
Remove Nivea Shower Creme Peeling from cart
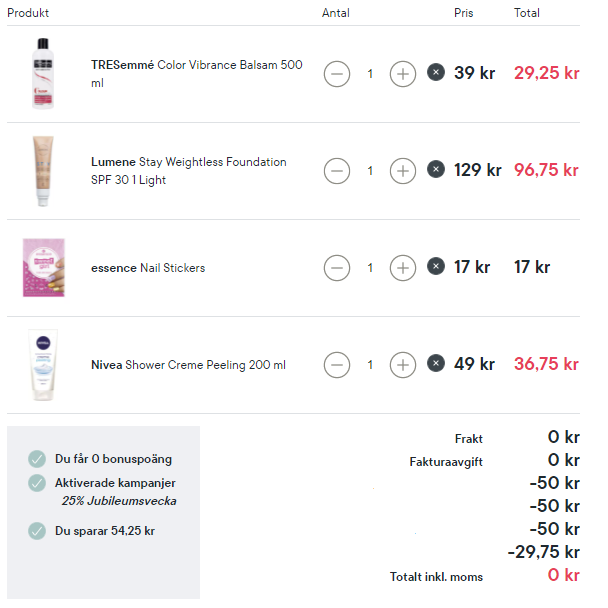click(436, 363)
